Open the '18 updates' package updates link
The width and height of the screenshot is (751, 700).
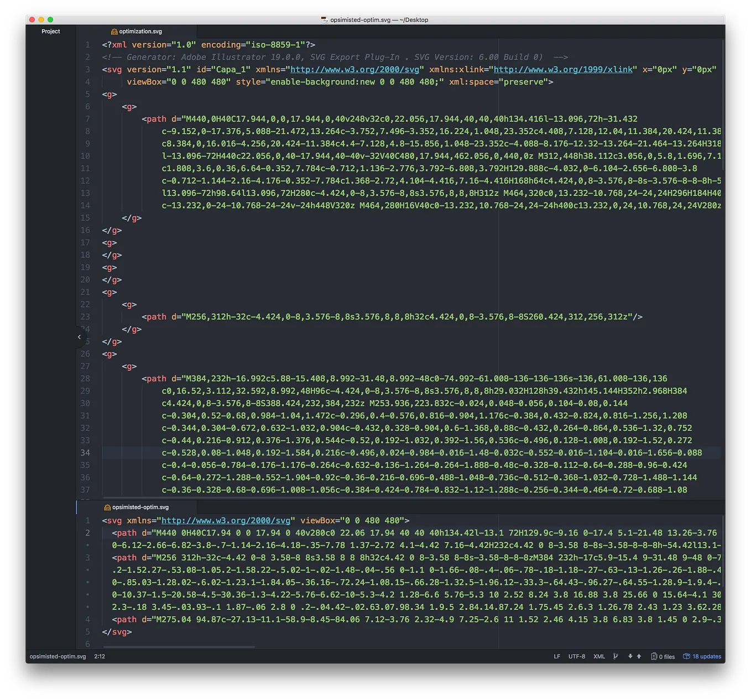(x=706, y=656)
